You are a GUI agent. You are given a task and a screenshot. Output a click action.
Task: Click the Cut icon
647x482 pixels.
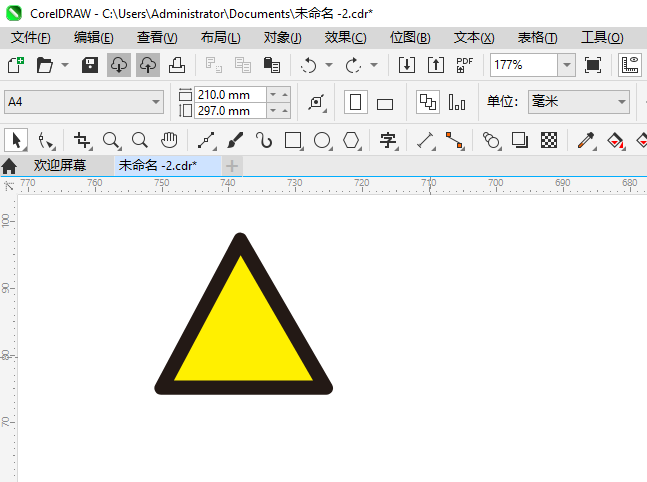click(214, 65)
